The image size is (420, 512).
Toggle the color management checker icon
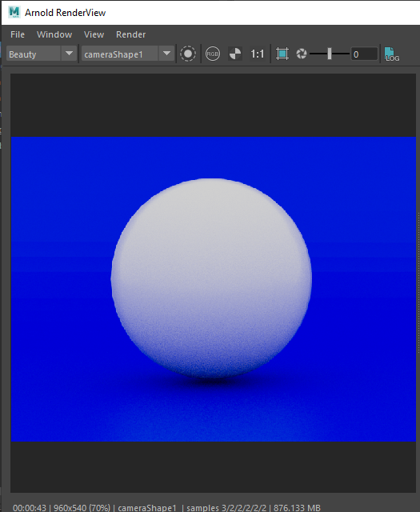(x=235, y=54)
